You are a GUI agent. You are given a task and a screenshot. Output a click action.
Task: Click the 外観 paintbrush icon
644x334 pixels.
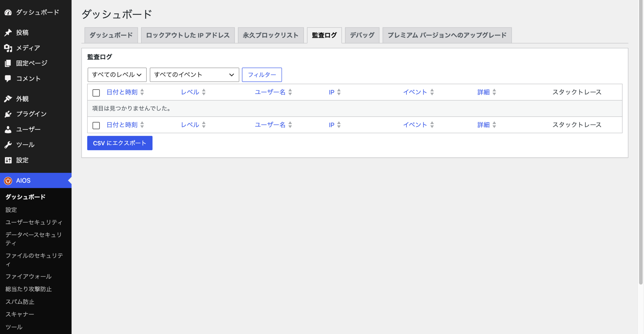8,99
